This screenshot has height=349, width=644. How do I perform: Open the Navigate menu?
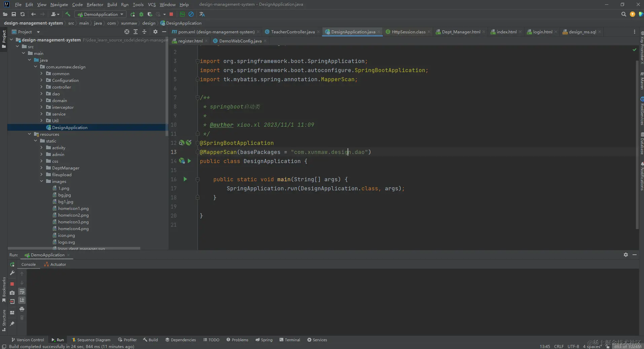point(59,4)
